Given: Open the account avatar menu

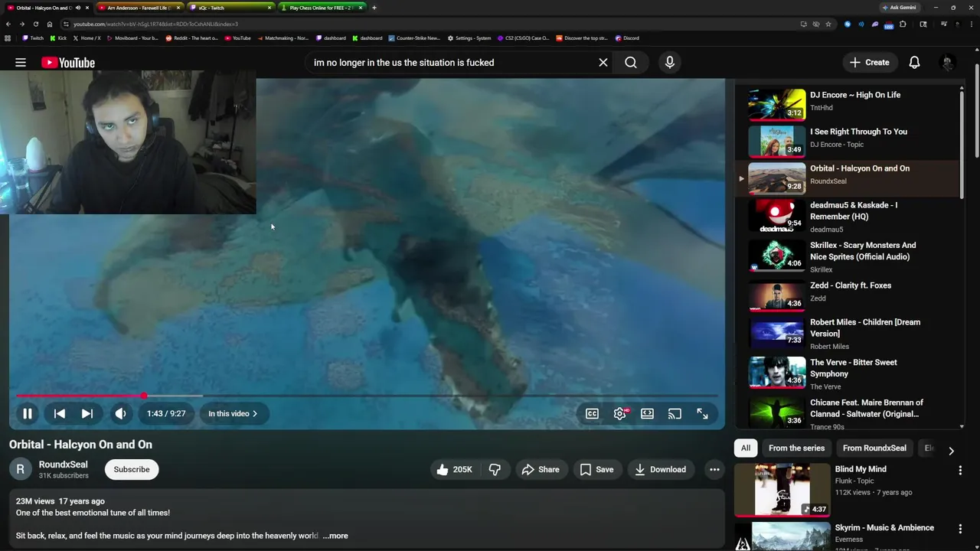Looking at the screenshot, I should click(x=947, y=63).
